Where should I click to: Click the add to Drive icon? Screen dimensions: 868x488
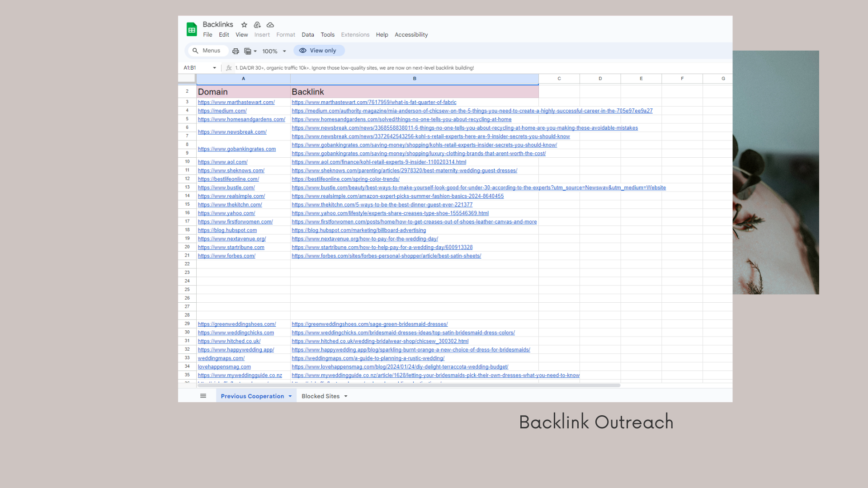(257, 25)
